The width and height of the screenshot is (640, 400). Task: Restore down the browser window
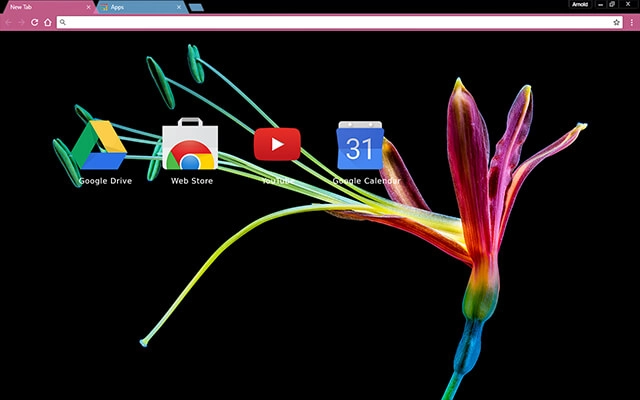pos(612,4)
